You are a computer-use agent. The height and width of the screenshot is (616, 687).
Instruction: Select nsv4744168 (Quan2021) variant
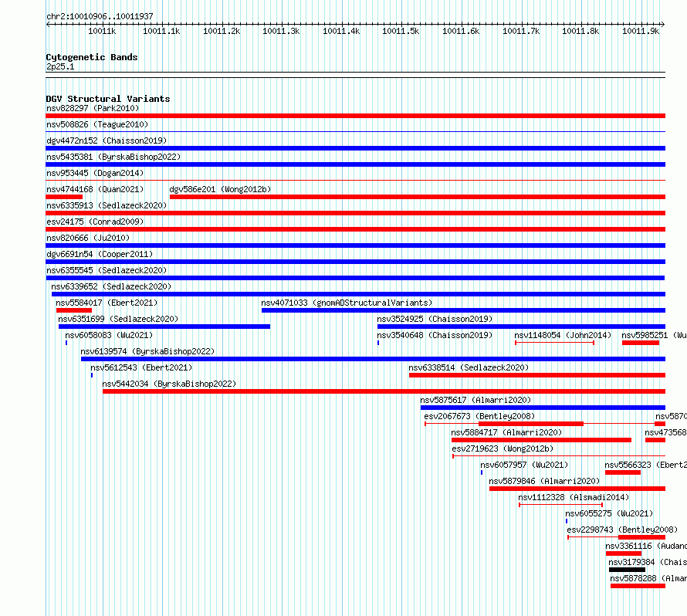point(95,189)
